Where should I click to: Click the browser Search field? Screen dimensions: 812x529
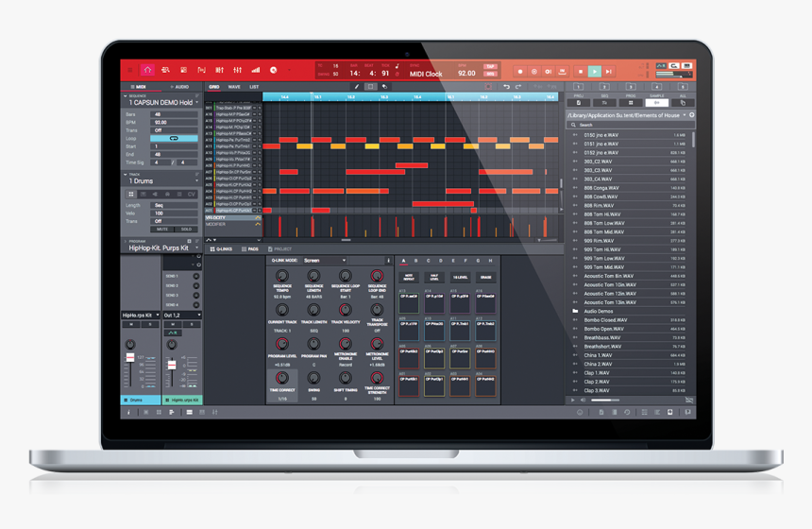[630, 125]
